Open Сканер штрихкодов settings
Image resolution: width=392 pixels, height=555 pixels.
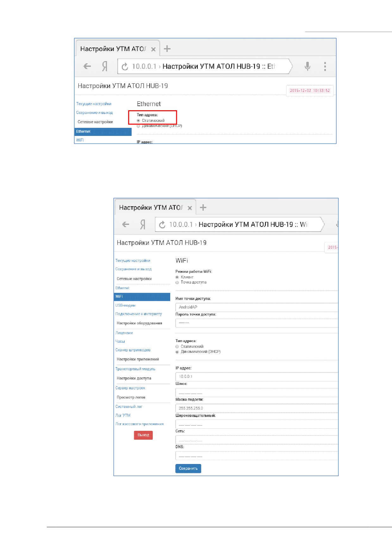133,350
